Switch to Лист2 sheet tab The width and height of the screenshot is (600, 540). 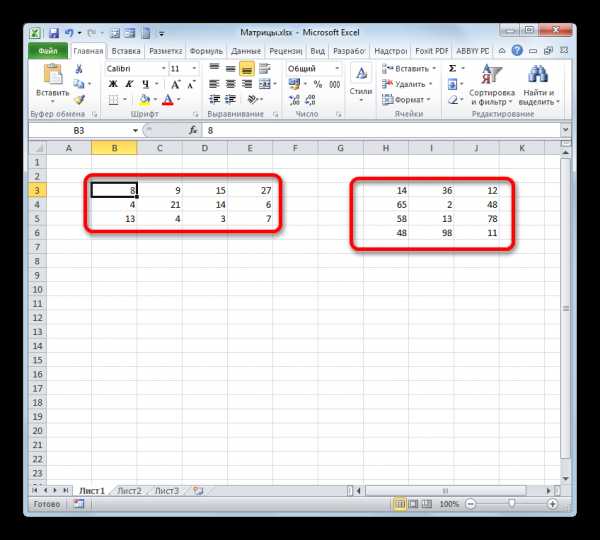click(129, 491)
